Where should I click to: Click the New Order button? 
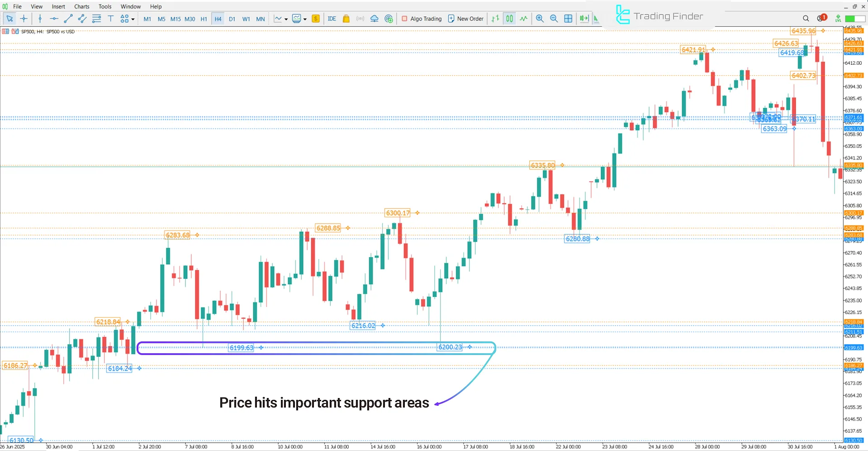(x=465, y=19)
